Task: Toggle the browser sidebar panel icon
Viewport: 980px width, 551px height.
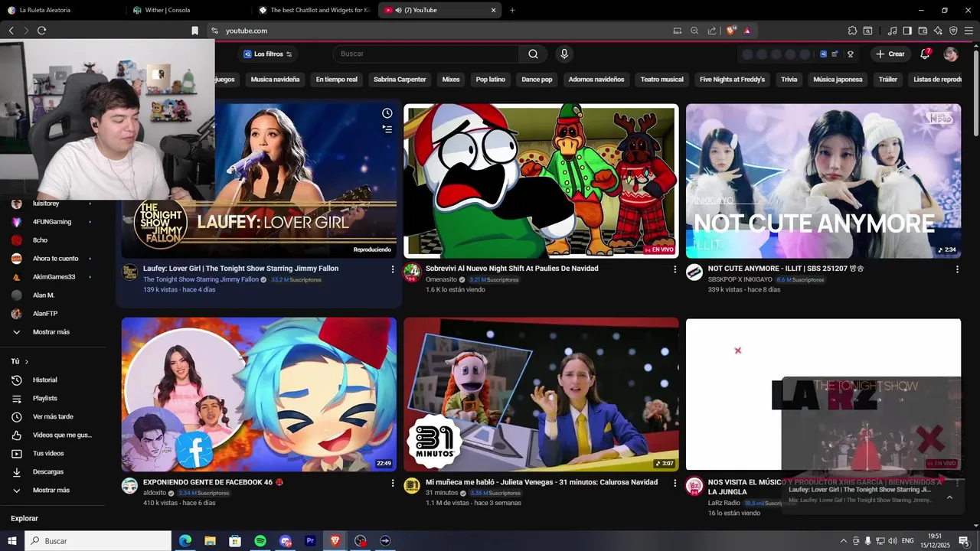Action: click(907, 31)
